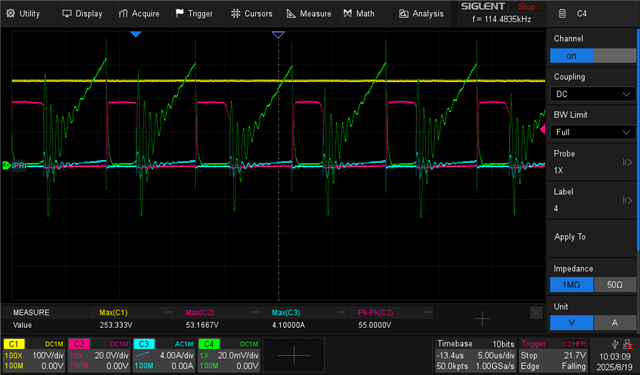Open the Cursors menu

251,13
